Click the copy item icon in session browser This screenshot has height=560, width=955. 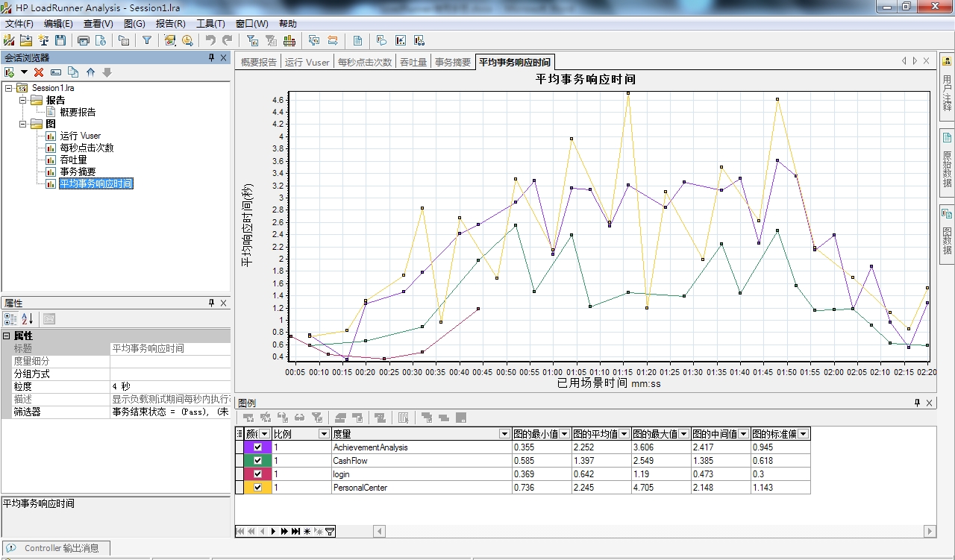click(73, 72)
